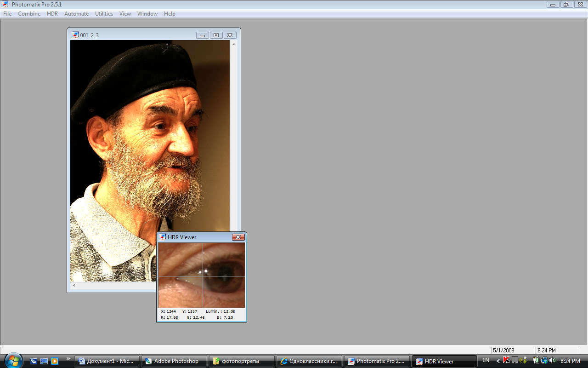Click the Photomatix Pro title bar icon
Viewport: 588px width, 368px height.
pos(6,4)
